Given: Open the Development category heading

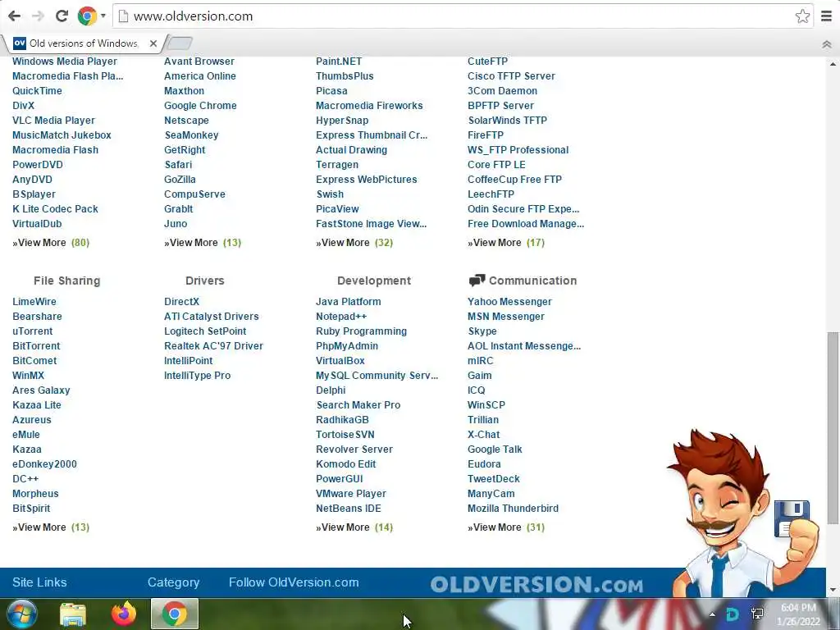Looking at the screenshot, I should click(x=374, y=281).
